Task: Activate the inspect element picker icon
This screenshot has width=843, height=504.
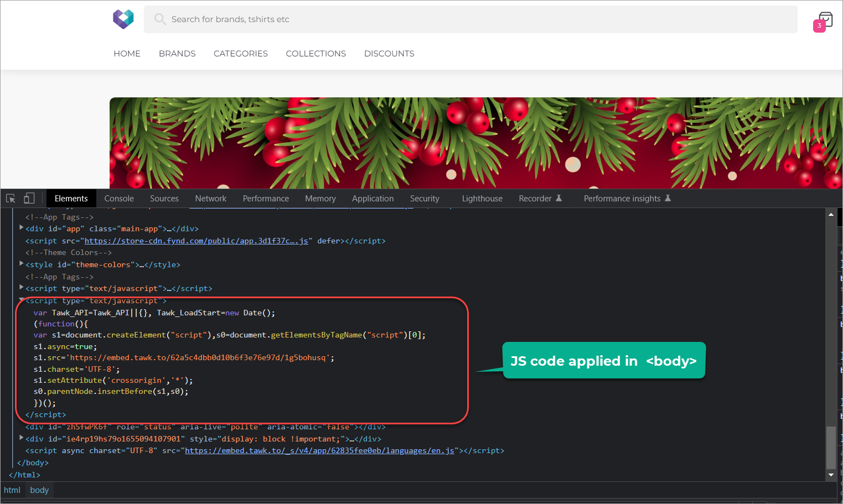Action: (11, 199)
